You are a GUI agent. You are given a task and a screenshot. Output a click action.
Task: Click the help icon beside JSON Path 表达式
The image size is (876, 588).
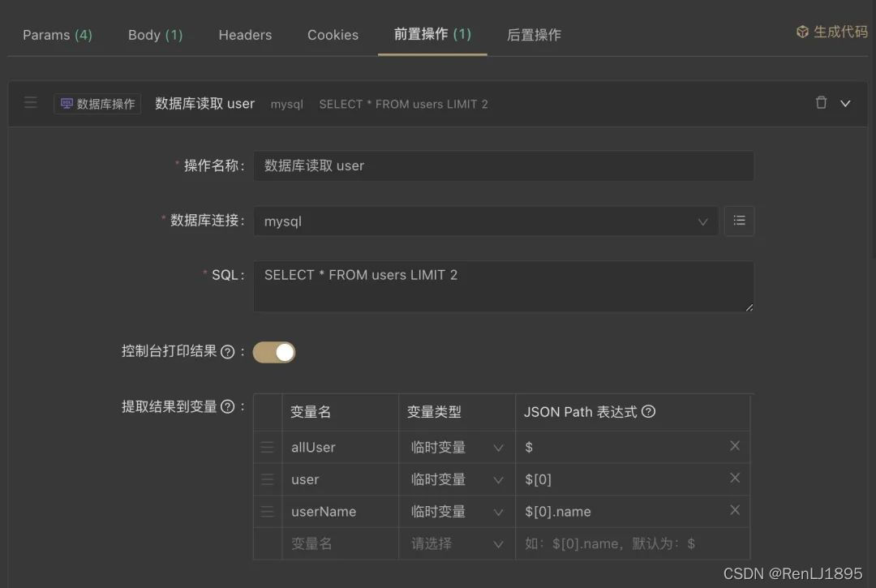[648, 411]
